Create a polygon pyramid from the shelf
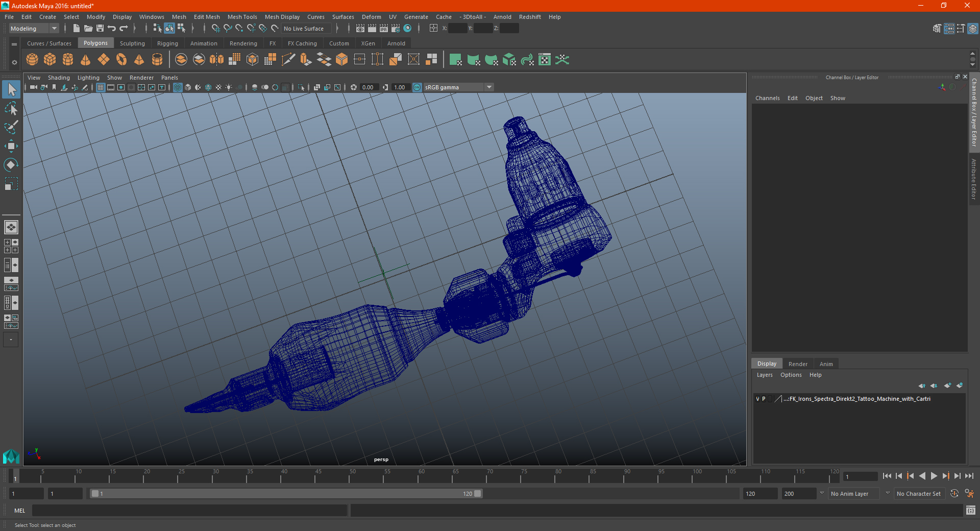The width and height of the screenshot is (980, 531). pyautogui.click(x=139, y=60)
